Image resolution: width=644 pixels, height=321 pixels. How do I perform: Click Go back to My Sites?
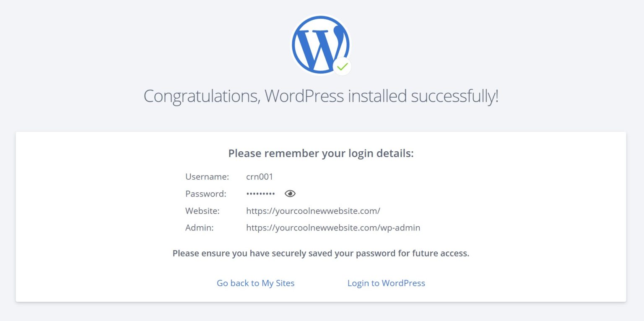pyautogui.click(x=255, y=283)
